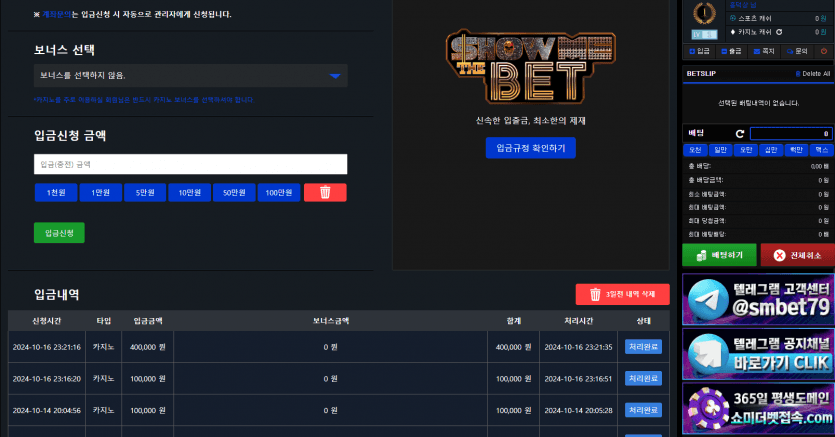
Task: Open the bonus selection dropdown
Action: click(190, 75)
